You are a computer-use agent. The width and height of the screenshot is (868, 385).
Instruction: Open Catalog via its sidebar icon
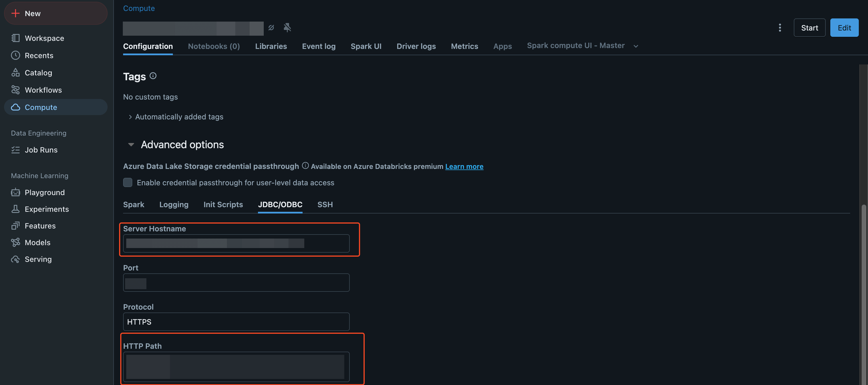16,73
